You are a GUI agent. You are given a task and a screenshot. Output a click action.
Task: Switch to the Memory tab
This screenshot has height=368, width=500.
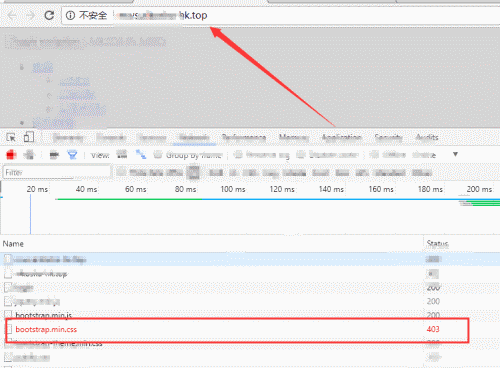coord(293,137)
